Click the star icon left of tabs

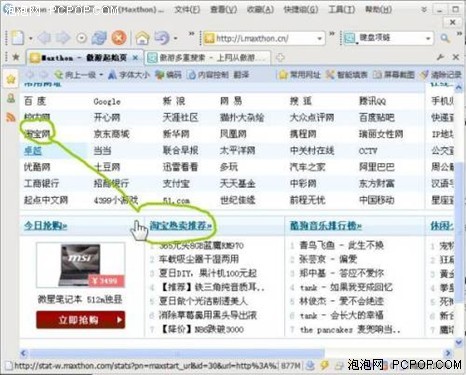click(x=16, y=57)
